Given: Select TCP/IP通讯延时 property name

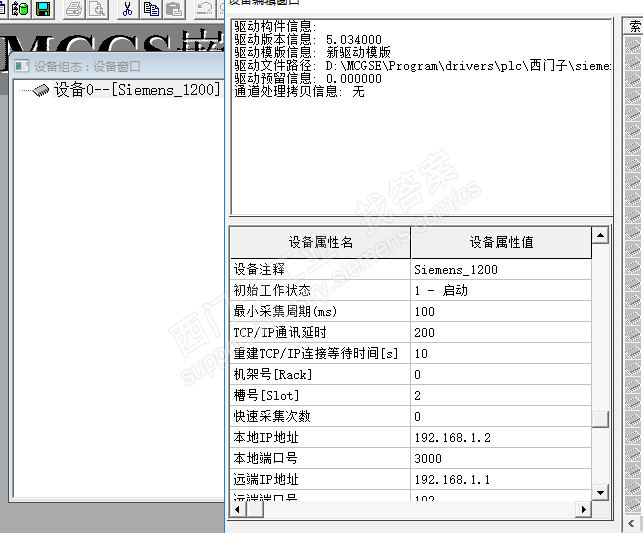Looking at the screenshot, I should click(x=320, y=333).
